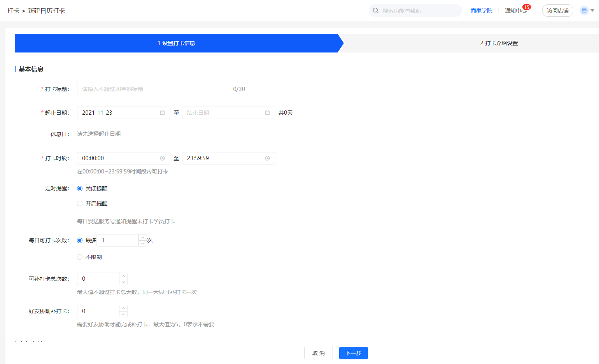Screen dimensions: 599x364
Task: Enable the 开启提醒 radio option
Action: click(80, 203)
